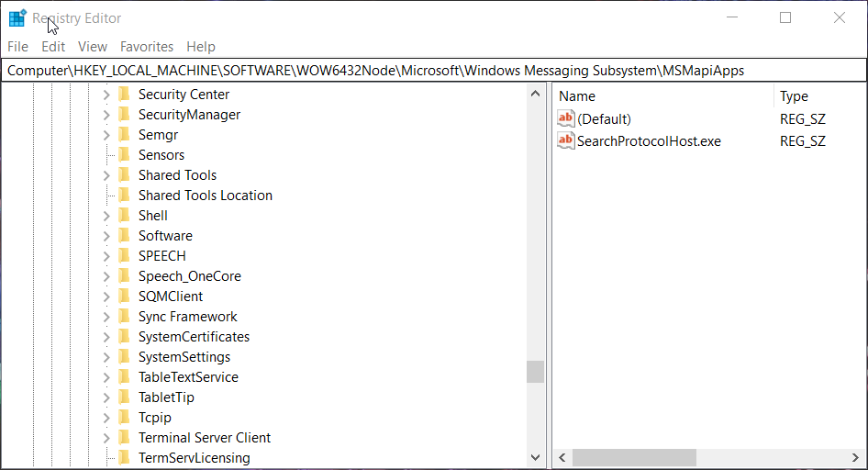Click the registry path address bar

(x=433, y=71)
